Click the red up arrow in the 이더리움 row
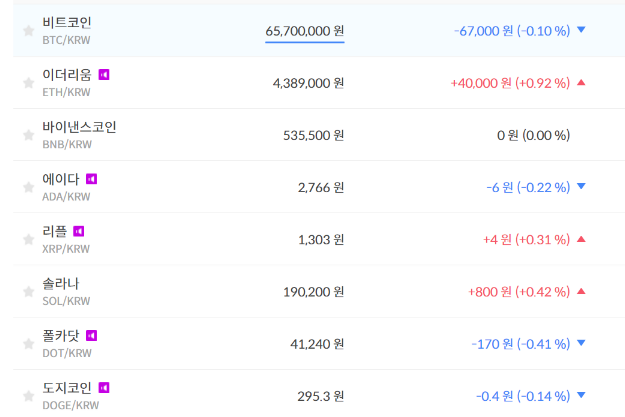Image resolution: width=625 pixels, height=417 pixels. tap(581, 83)
